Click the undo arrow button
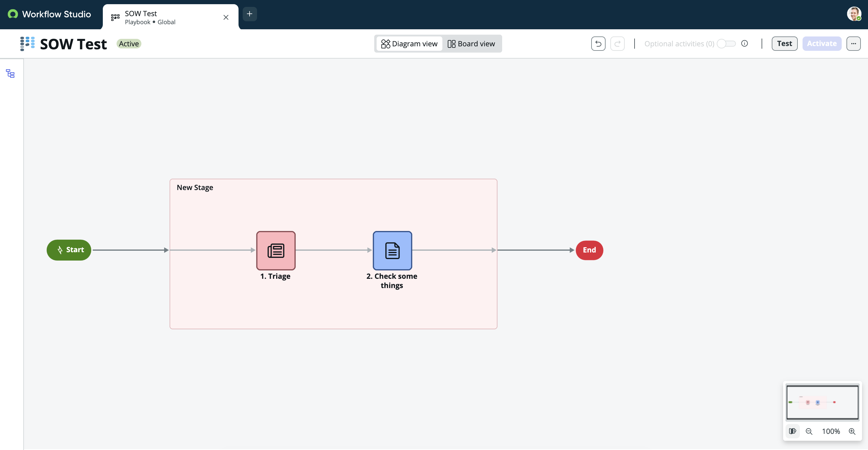Viewport: 868px width, 450px height. 598,44
